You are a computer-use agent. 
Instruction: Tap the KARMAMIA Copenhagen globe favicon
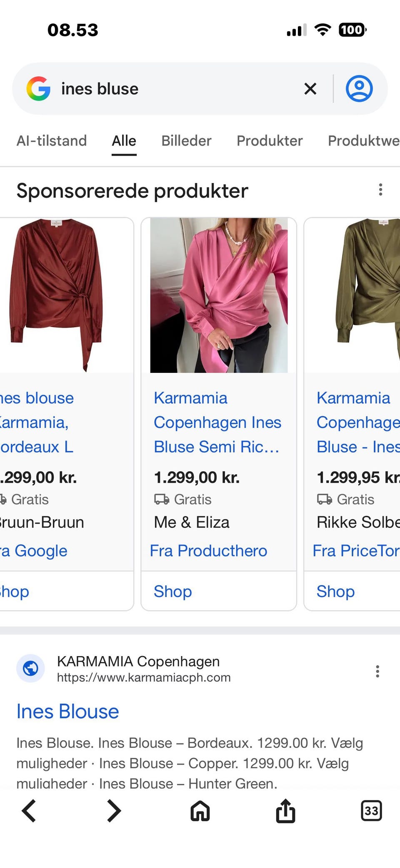(30, 668)
